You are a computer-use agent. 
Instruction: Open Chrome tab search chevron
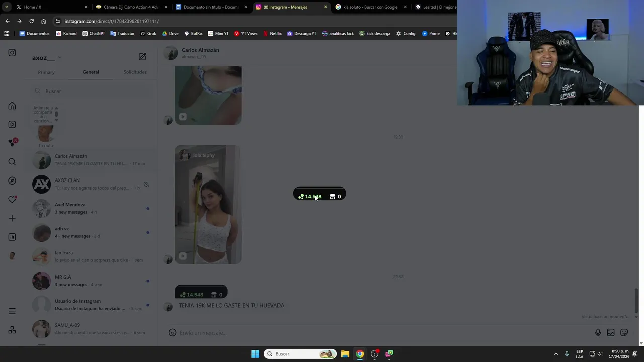click(7, 7)
